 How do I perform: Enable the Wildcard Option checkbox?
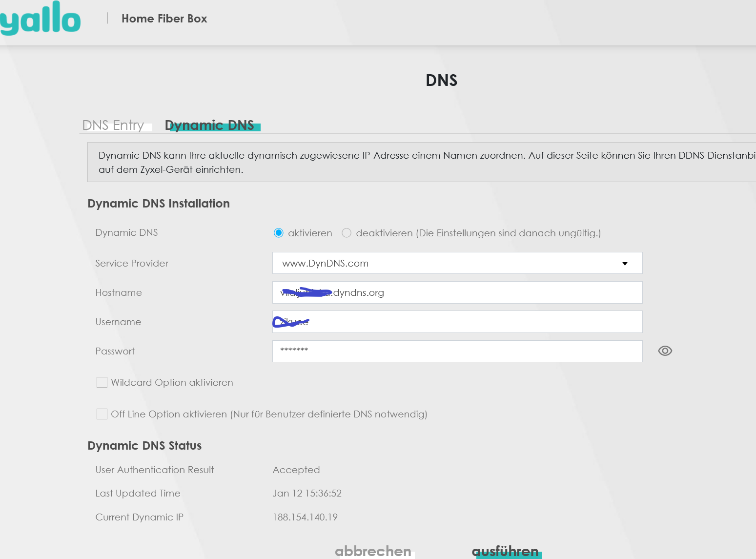coord(102,382)
